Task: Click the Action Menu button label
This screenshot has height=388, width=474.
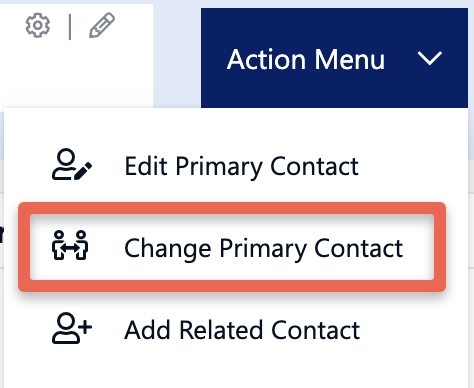Action: [x=306, y=59]
